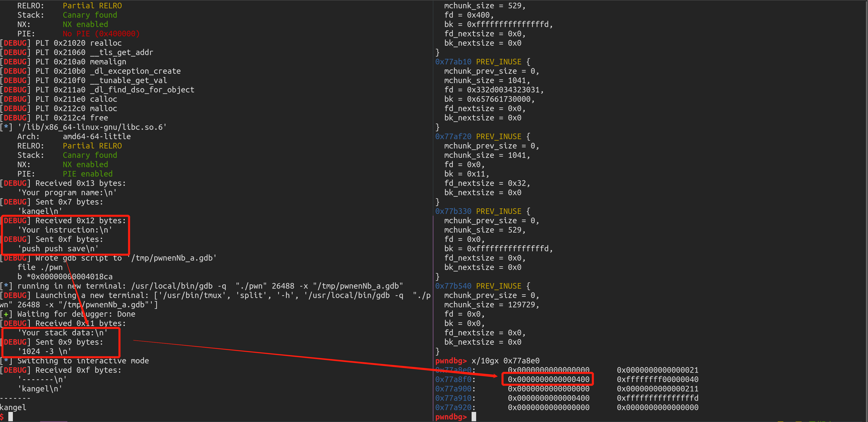This screenshot has width=868, height=422.
Task: Click the '/lib/x86_64-linux-gnu/libc.so.6' path
Action: point(92,127)
